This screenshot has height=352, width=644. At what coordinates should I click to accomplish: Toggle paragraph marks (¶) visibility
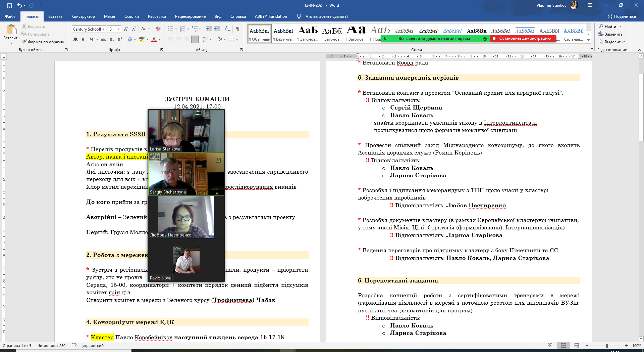click(238, 29)
